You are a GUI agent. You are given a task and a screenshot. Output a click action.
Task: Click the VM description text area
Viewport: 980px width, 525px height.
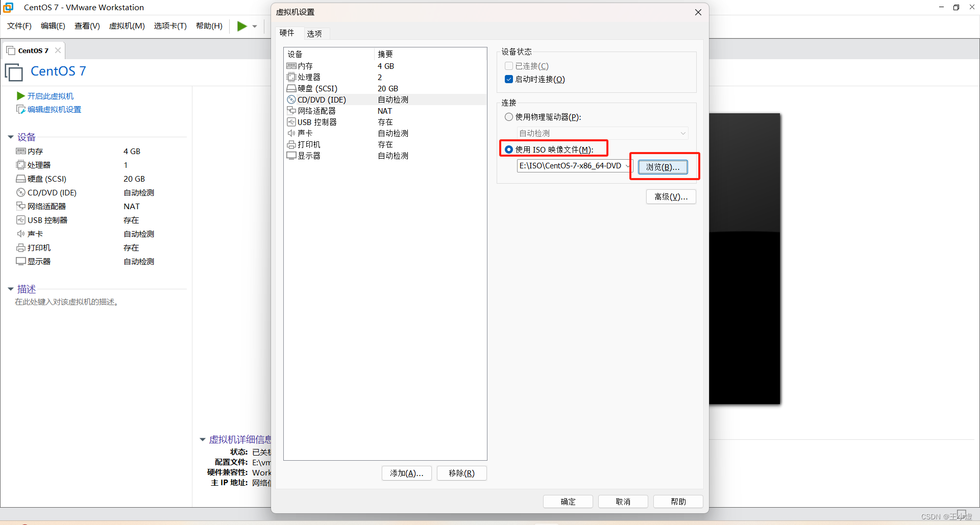click(x=67, y=302)
